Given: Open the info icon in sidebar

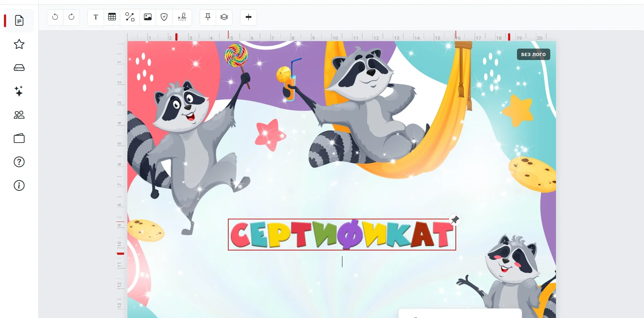Looking at the screenshot, I should click(x=19, y=185).
